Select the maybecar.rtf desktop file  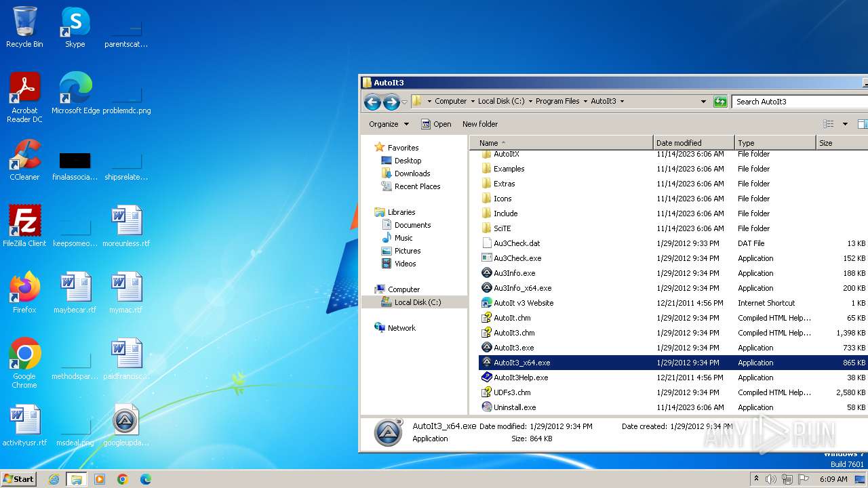pos(75,293)
